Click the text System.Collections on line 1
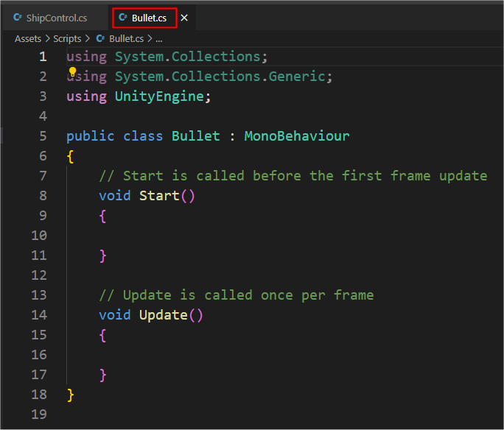The height and width of the screenshot is (430, 504). click(188, 57)
